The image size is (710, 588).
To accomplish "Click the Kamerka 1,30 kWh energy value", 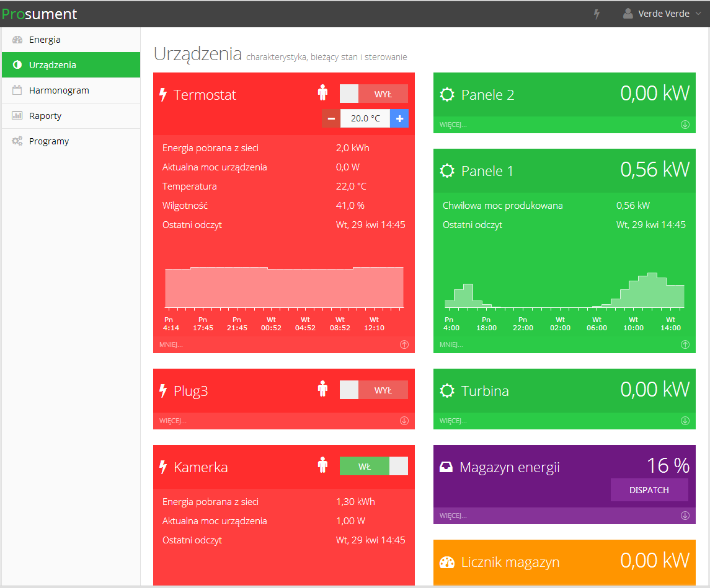I will [x=355, y=502].
